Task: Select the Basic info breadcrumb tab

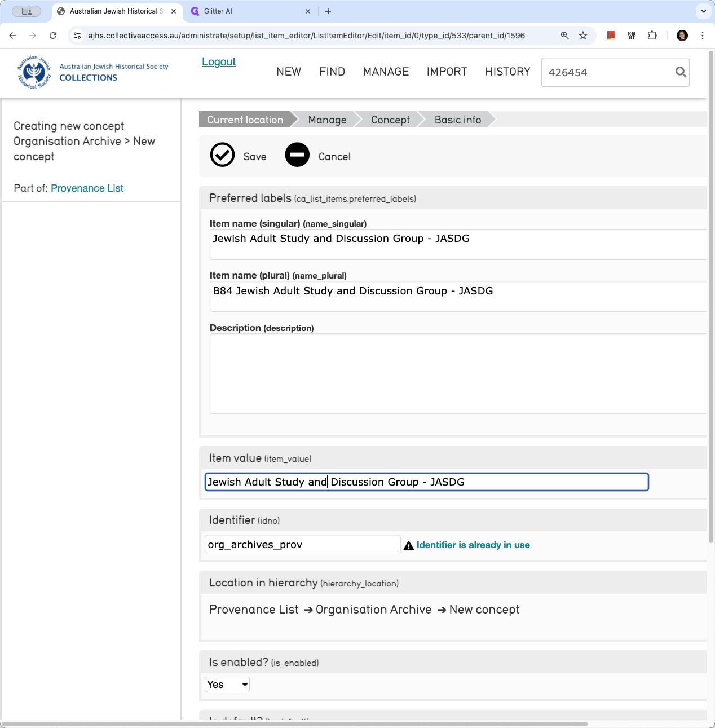Action: click(458, 120)
